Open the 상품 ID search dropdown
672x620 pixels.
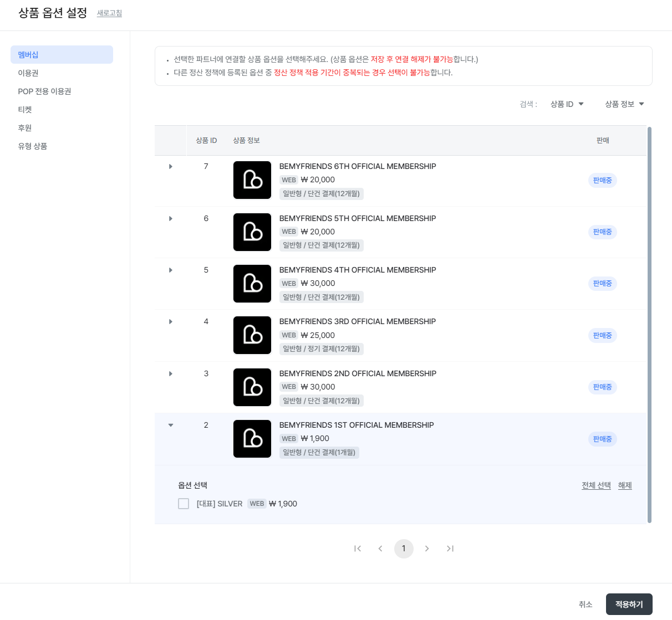(567, 104)
